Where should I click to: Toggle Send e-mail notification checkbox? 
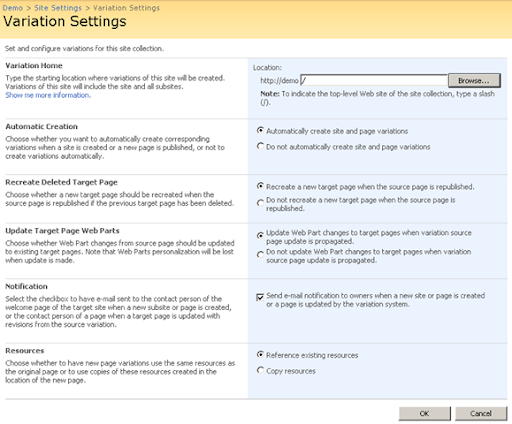[260, 297]
